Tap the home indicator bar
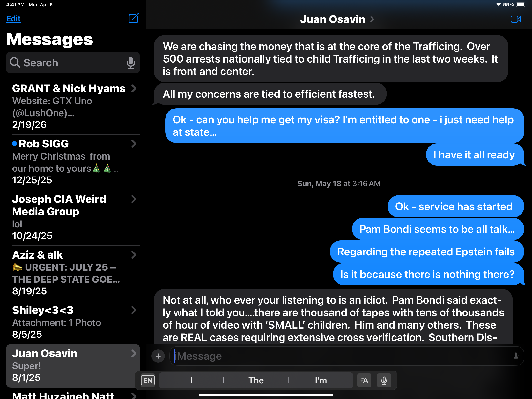 coord(266,395)
